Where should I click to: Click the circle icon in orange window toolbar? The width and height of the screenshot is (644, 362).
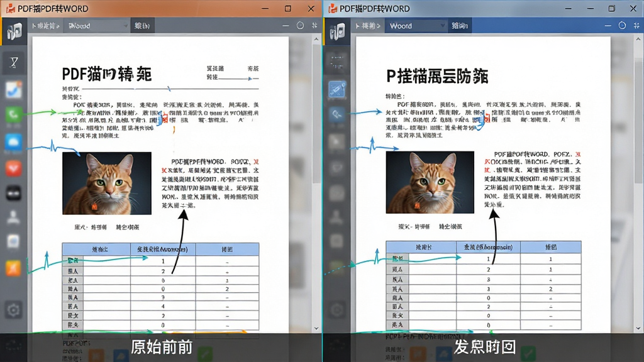300,25
